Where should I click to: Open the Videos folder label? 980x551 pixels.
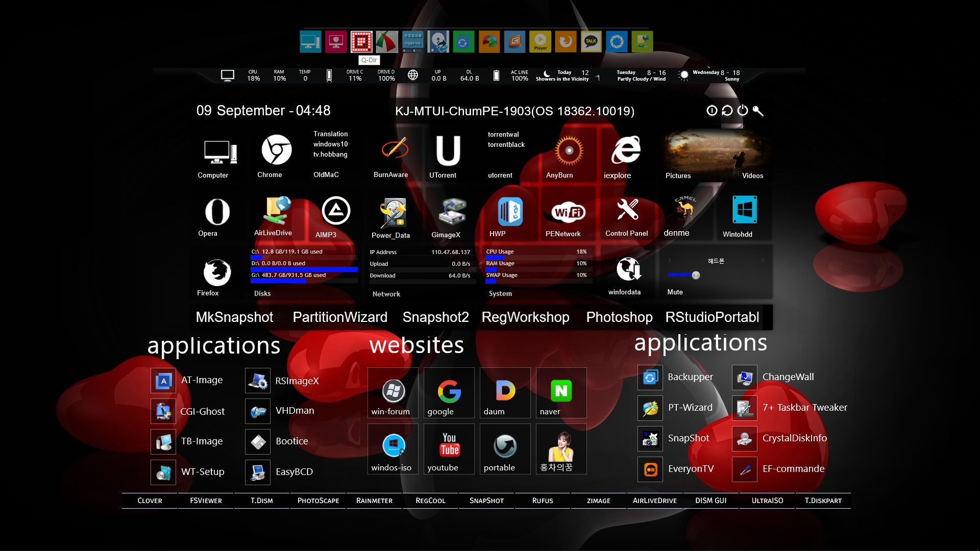(x=752, y=176)
